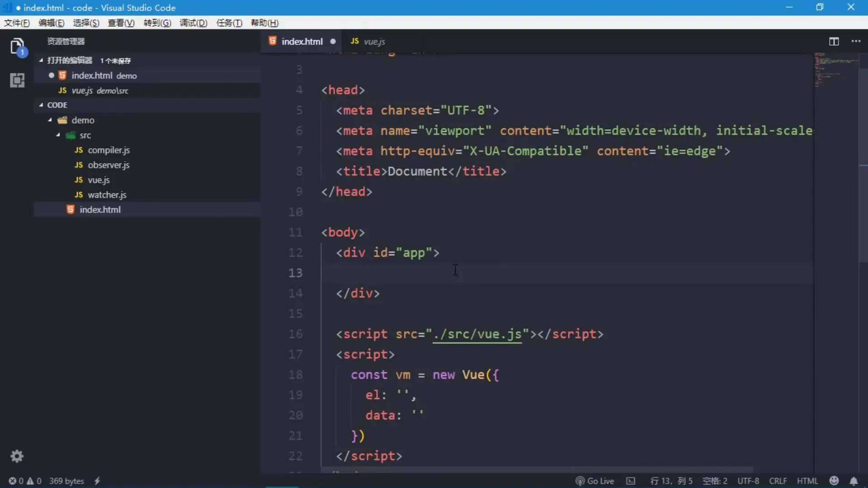Click the VS Code logo in title bar
The image size is (868, 488).
6,8
